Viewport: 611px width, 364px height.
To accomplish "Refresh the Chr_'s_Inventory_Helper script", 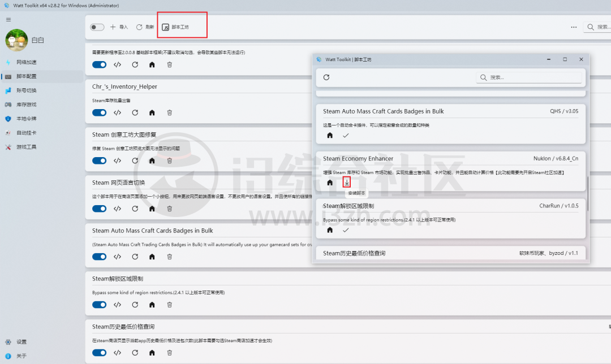I will [135, 112].
